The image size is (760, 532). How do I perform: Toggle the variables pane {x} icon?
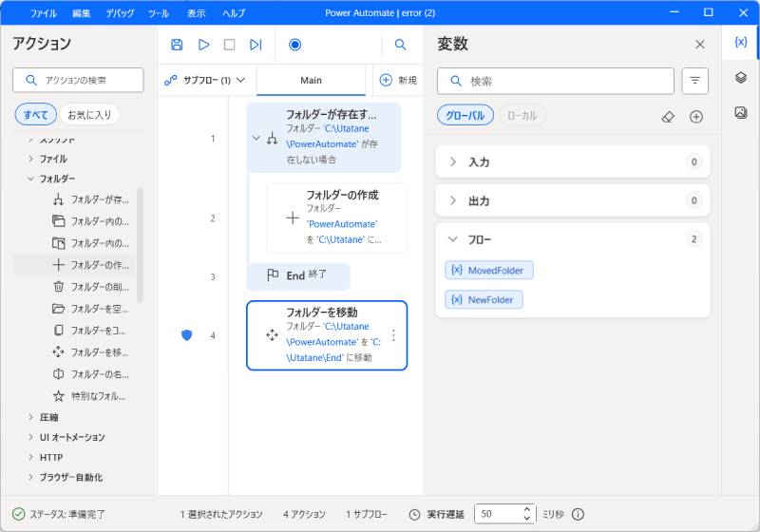click(741, 42)
